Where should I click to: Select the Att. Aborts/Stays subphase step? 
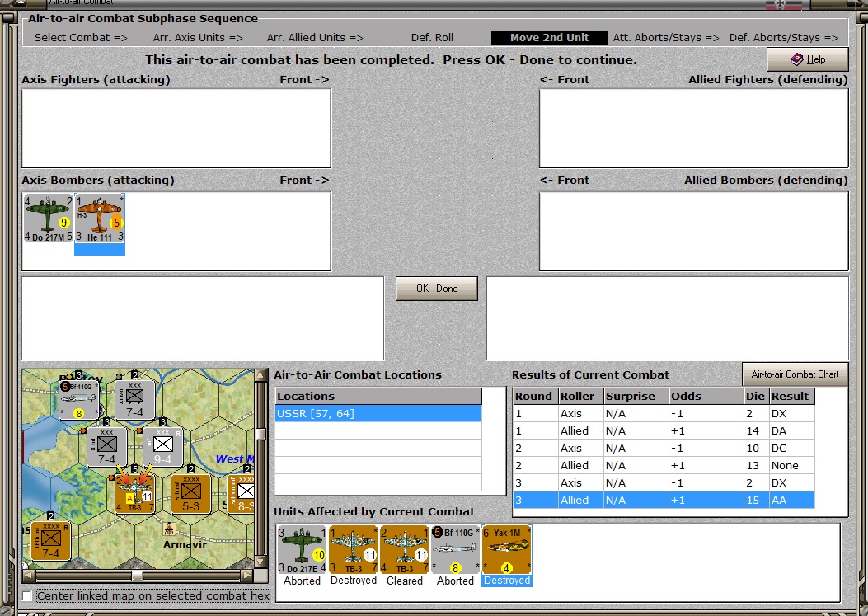click(x=666, y=38)
